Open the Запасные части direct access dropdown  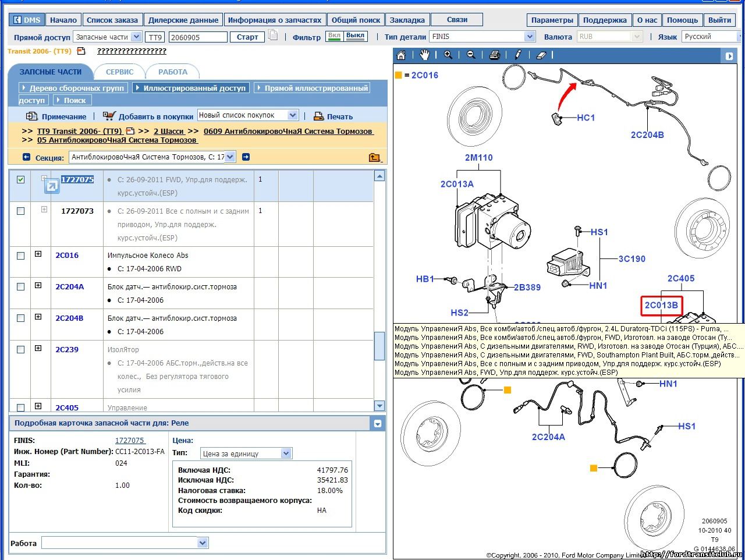pyautogui.click(x=136, y=36)
